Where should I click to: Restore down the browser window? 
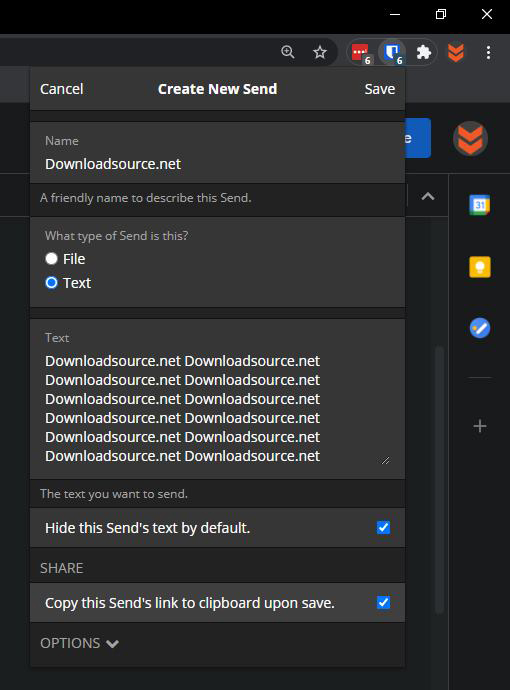(440, 14)
